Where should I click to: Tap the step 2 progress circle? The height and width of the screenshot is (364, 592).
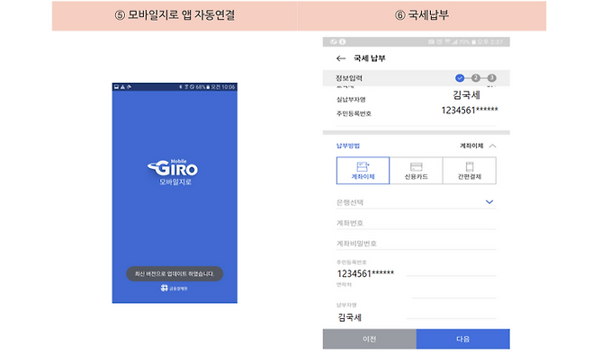[x=476, y=78]
